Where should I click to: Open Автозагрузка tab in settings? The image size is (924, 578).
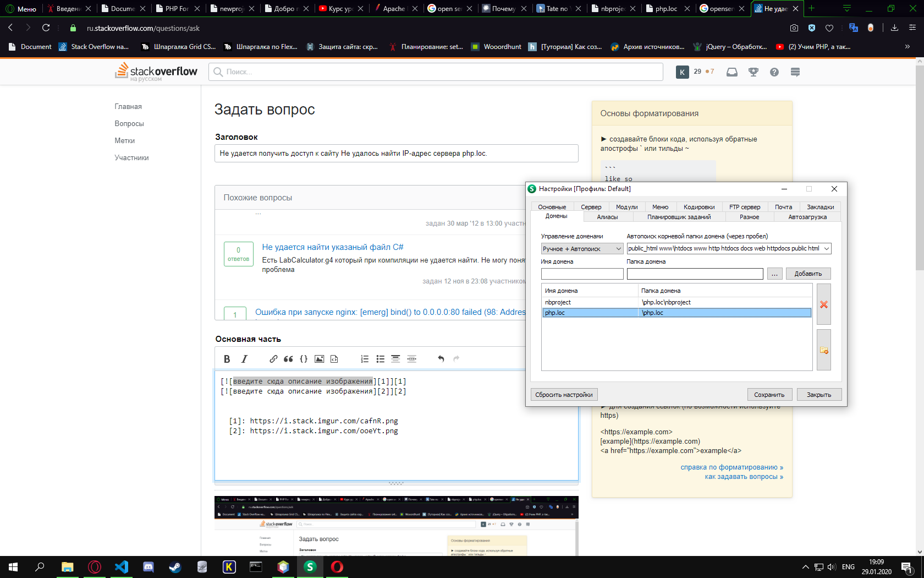(x=807, y=217)
